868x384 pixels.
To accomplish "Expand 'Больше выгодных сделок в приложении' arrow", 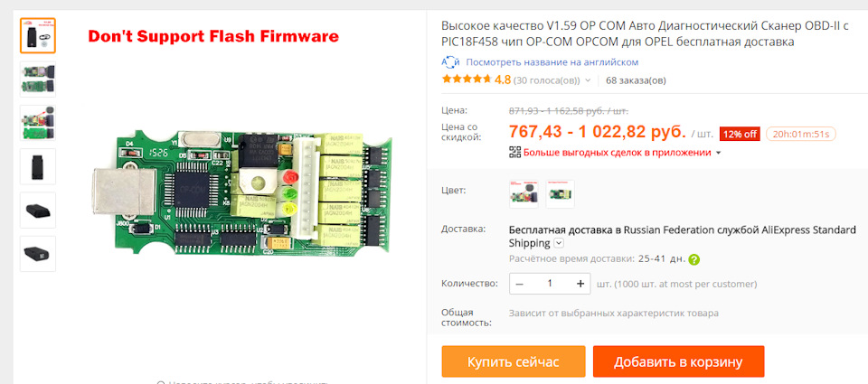I will point(719,153).
